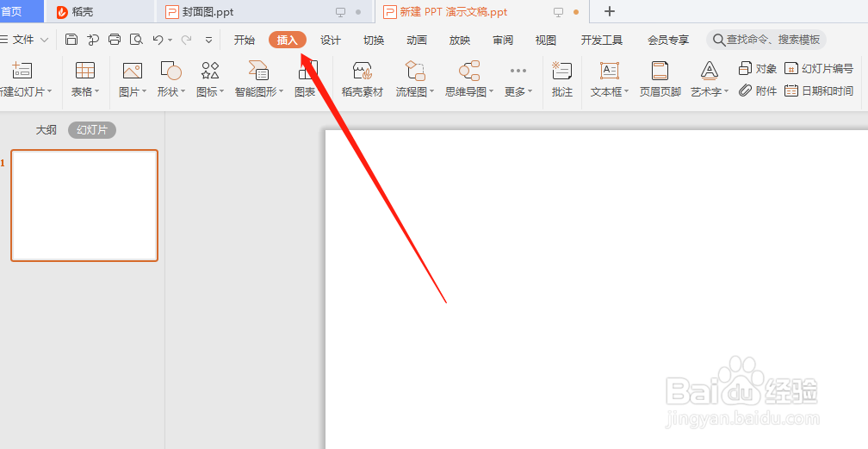This screenshot has width=868, height=449.
Task: Open the export to PDF icon
Action: point(93,40)
